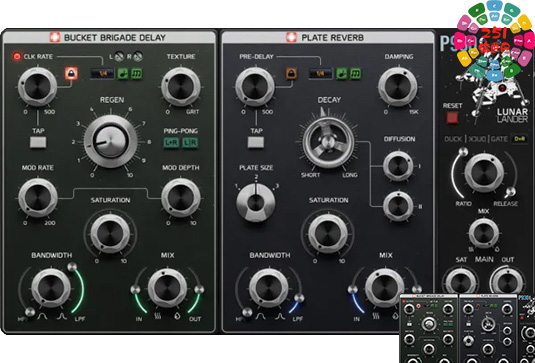Image resolution: width=535 pixels, height=363 pixels.
Task: Select the DUCK mode tab
Action: (x=453, y=139)
